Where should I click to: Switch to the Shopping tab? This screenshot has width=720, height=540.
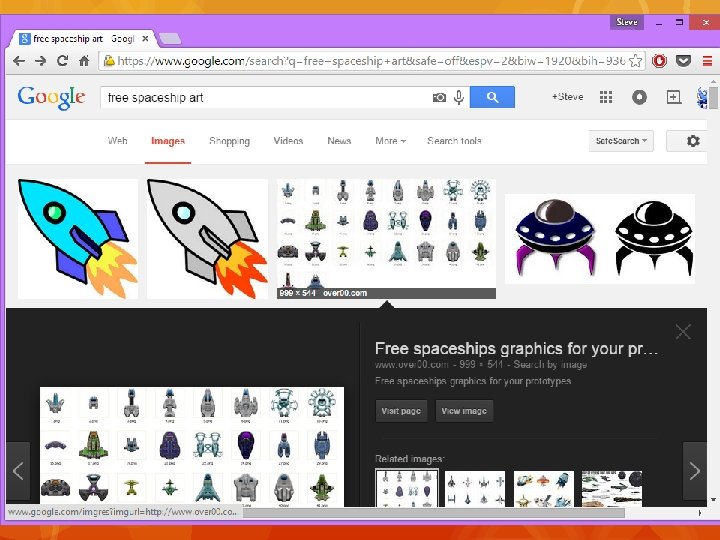click(x=229, y=141)
